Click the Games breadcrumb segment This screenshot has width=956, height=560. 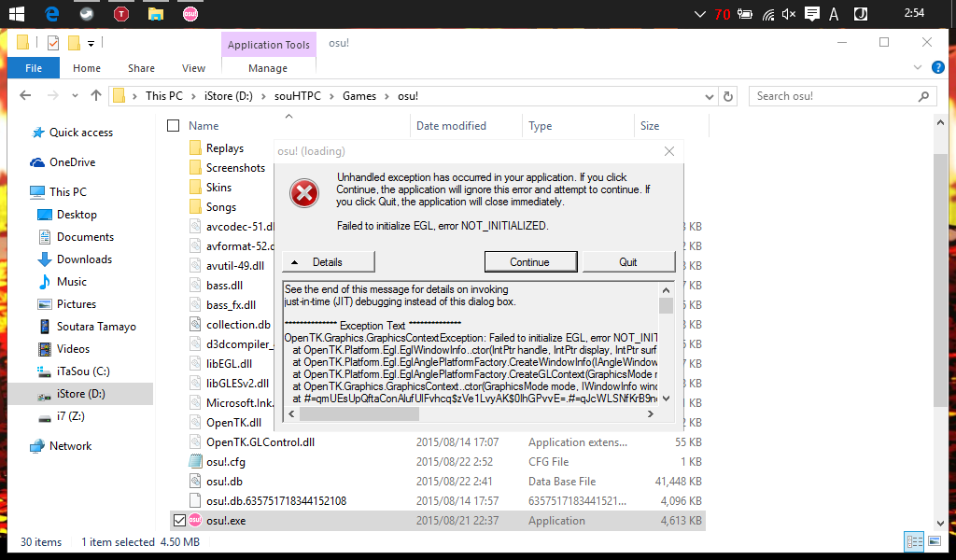[x=359, y=96]
